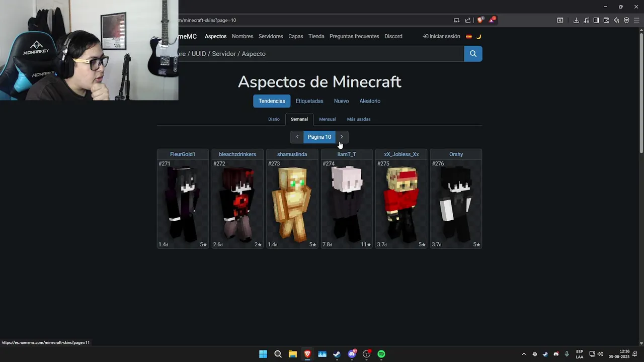Open Tienda in the site navbar

(316, 36)
